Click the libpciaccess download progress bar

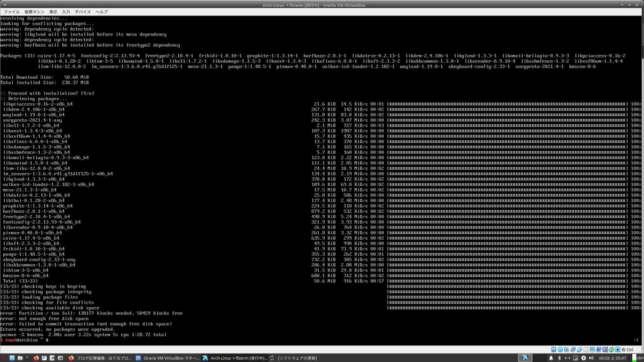[507, 104]
